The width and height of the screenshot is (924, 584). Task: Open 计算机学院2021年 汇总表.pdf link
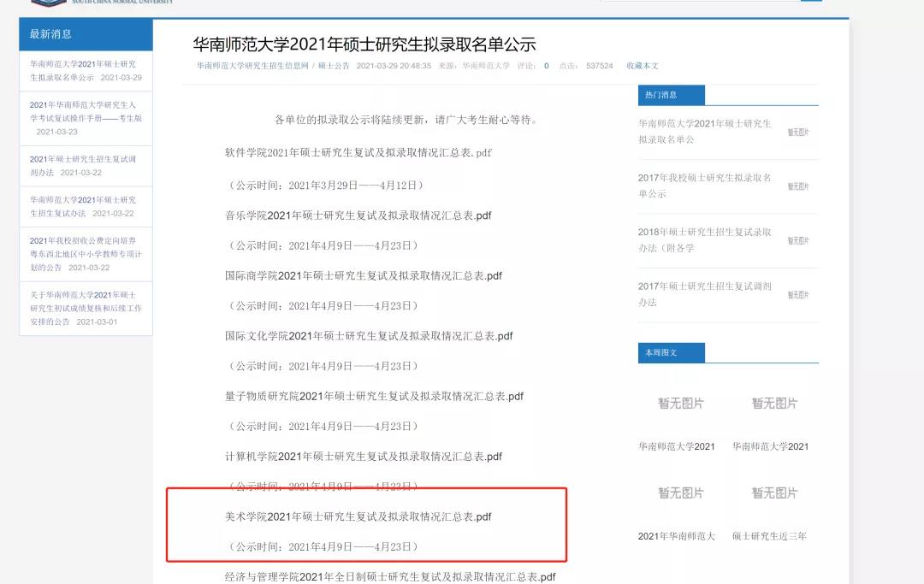point(363,457)
